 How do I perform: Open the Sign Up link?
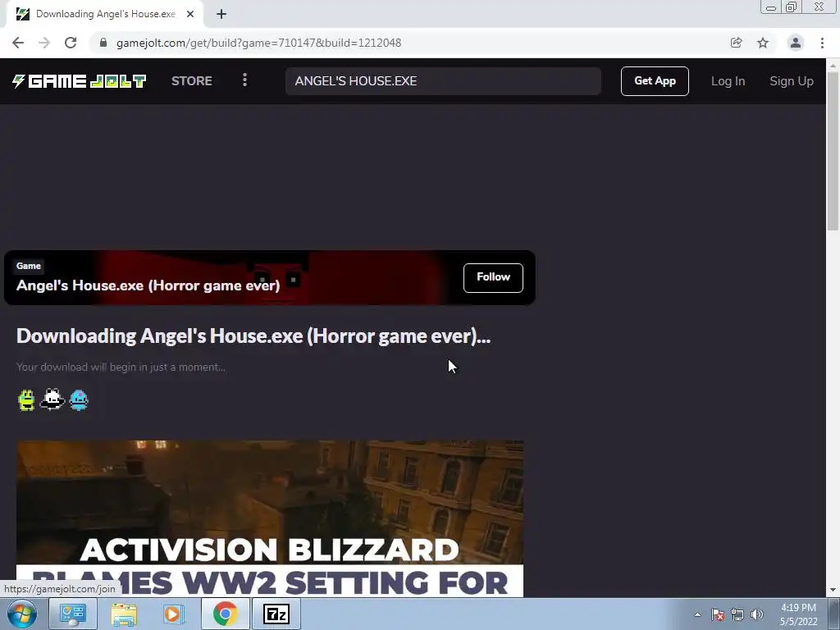pyautogui.click(x=792, y=81)
